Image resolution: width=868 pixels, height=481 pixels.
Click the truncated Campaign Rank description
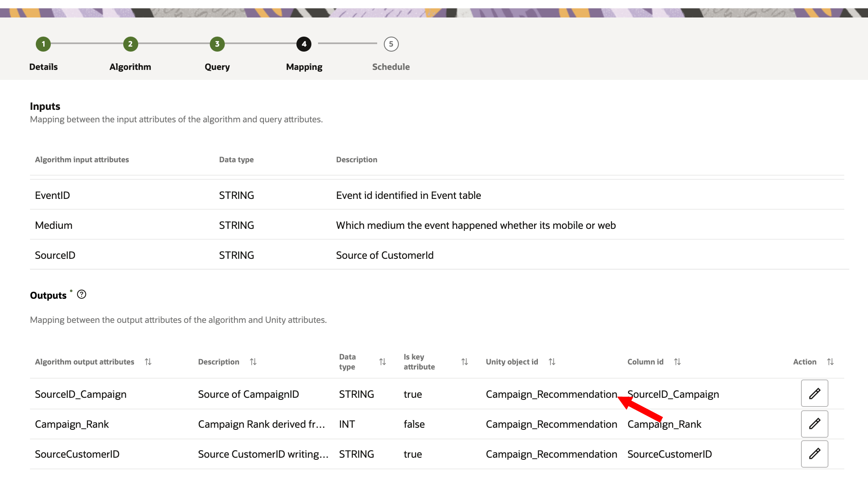tap(261, 424)
